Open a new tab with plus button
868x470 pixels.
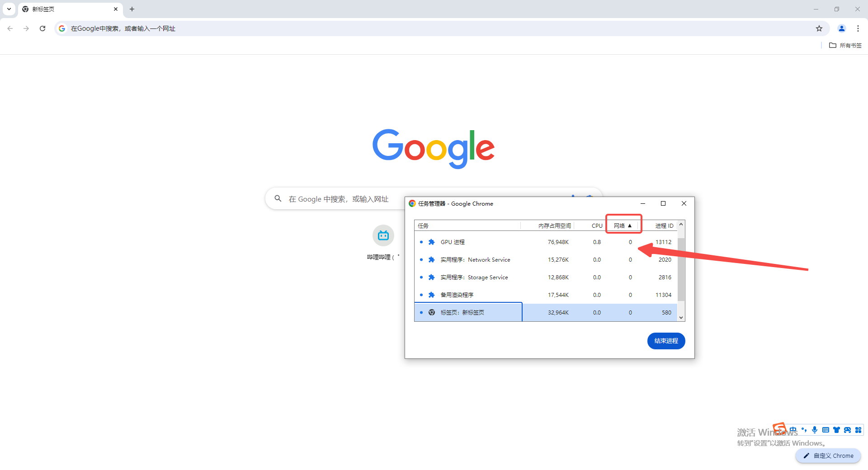(132, 9)
